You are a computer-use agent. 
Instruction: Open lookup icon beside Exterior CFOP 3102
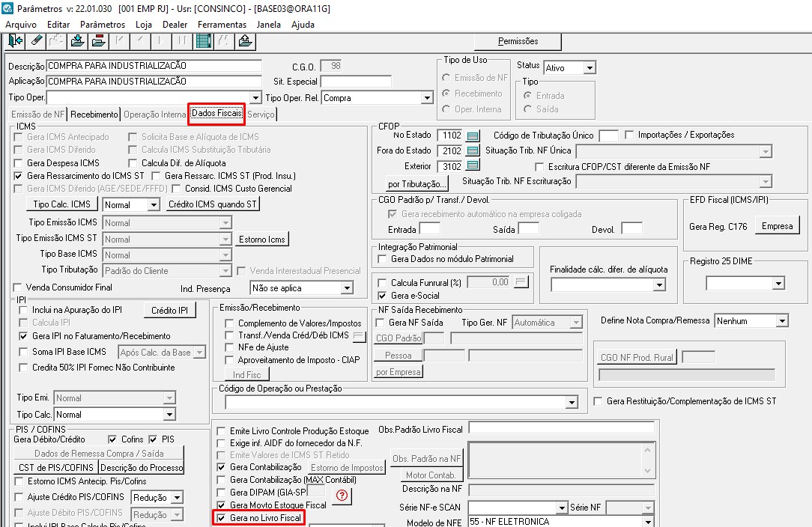[x=472, y=165]
